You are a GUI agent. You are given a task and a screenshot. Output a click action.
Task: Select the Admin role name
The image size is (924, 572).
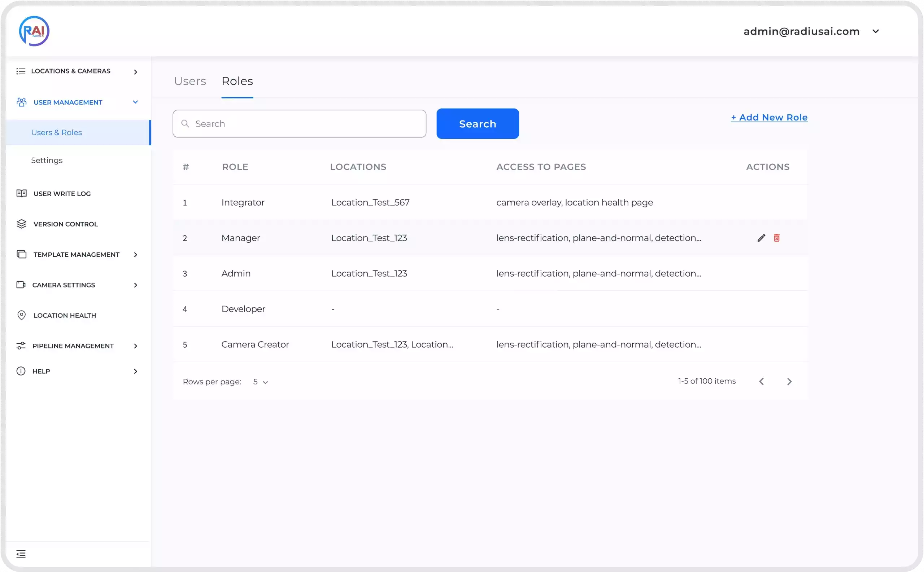[236, 273]
